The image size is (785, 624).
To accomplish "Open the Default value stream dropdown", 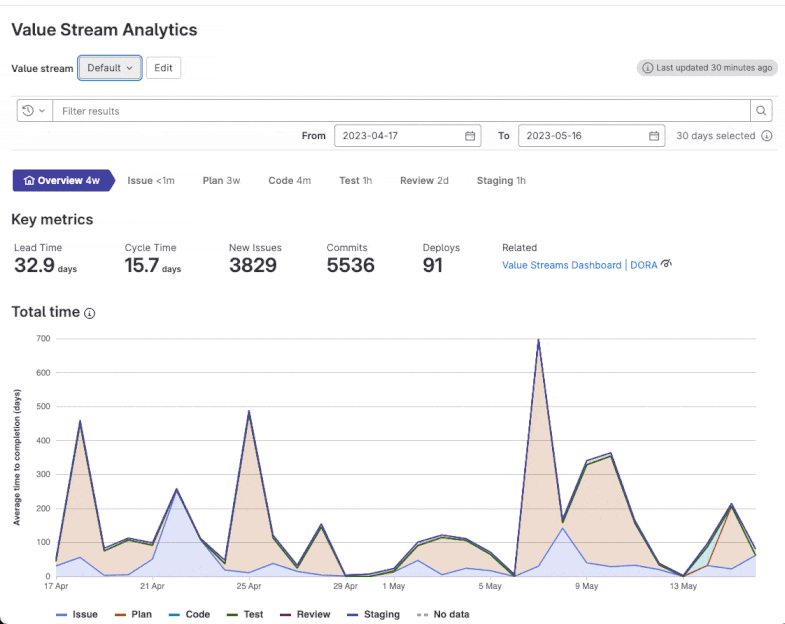I will (x=110, y=68).
